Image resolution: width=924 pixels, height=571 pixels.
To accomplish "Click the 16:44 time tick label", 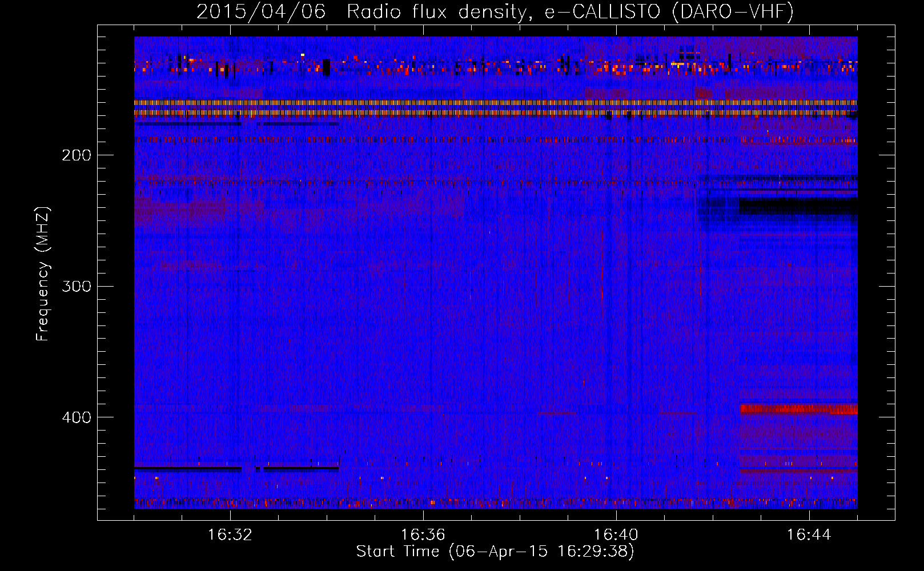I will pos(809,535).
